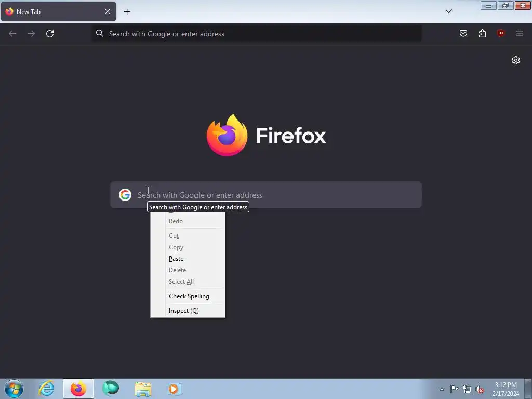Open the Action Center flag icon
The height and width of the screenshot is (399, 532).
pyautogui.click(x=454, y=389)
